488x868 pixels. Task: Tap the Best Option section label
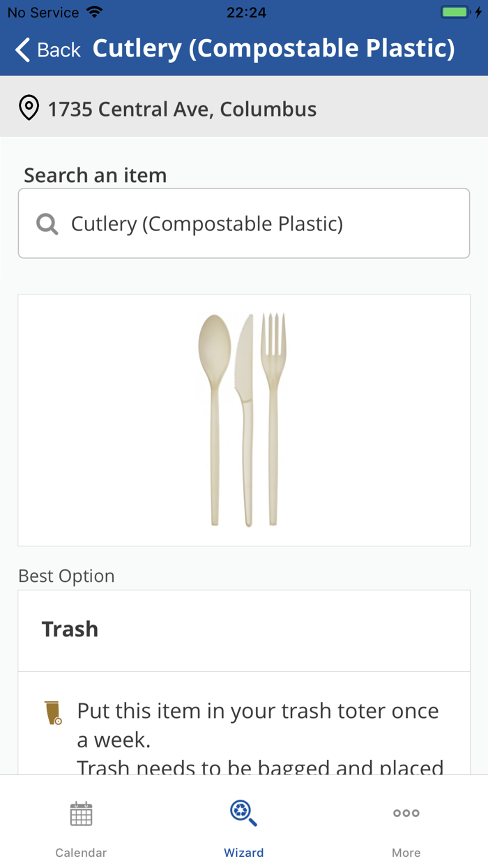[x=66, y=576]
